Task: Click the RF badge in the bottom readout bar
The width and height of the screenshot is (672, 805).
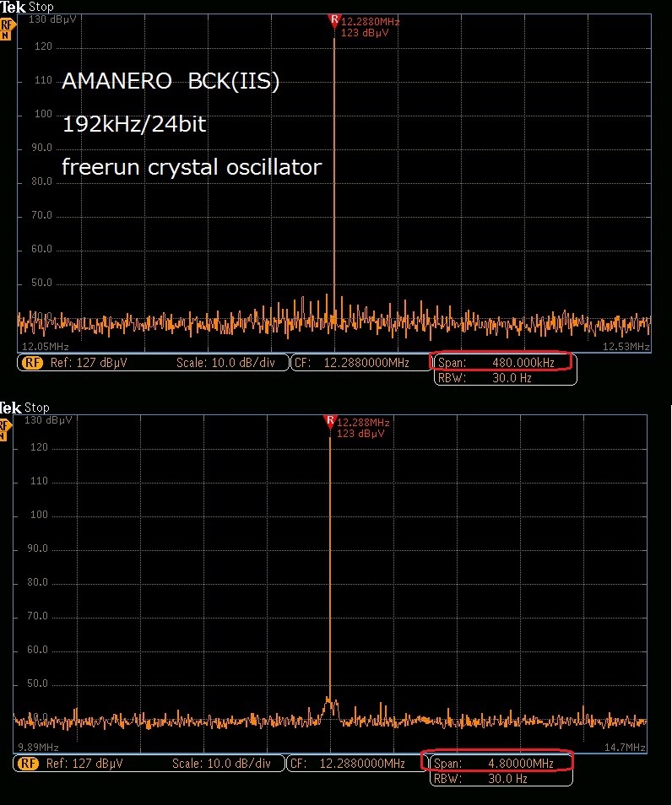Action: coord(28,764)
